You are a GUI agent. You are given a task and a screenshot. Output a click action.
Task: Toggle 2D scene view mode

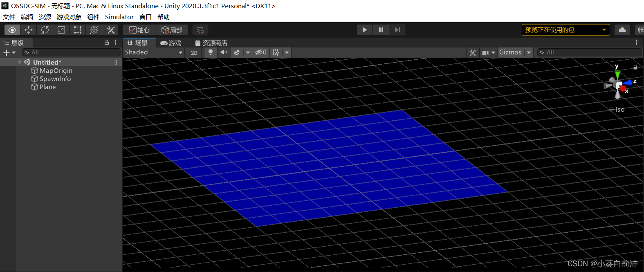point(194,52)
